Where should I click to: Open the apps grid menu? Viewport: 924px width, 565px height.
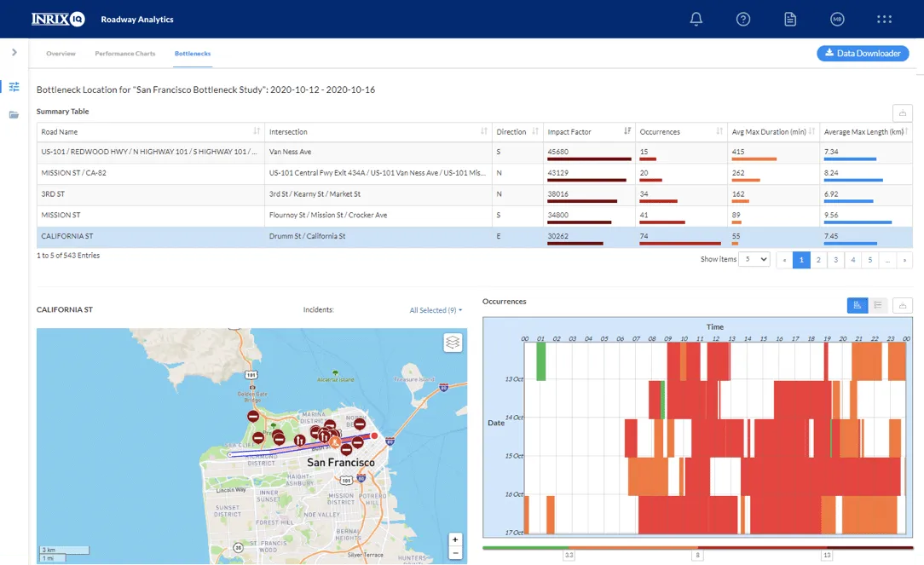[884, 19]
